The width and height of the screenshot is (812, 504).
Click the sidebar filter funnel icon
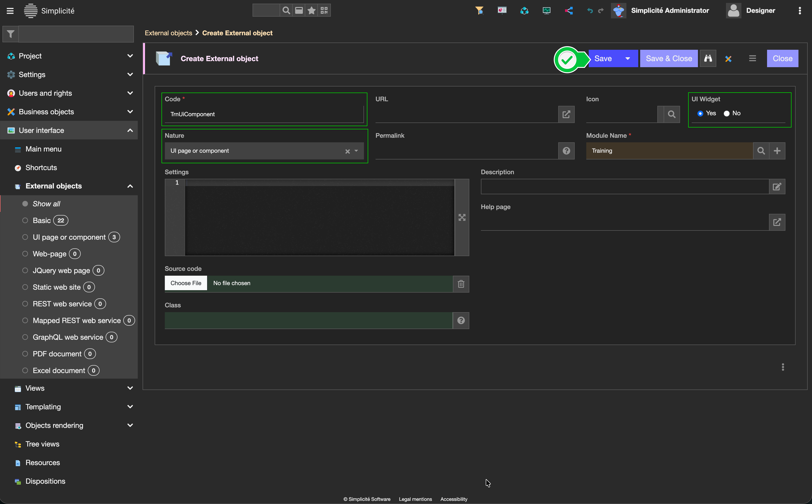(11, 34)
